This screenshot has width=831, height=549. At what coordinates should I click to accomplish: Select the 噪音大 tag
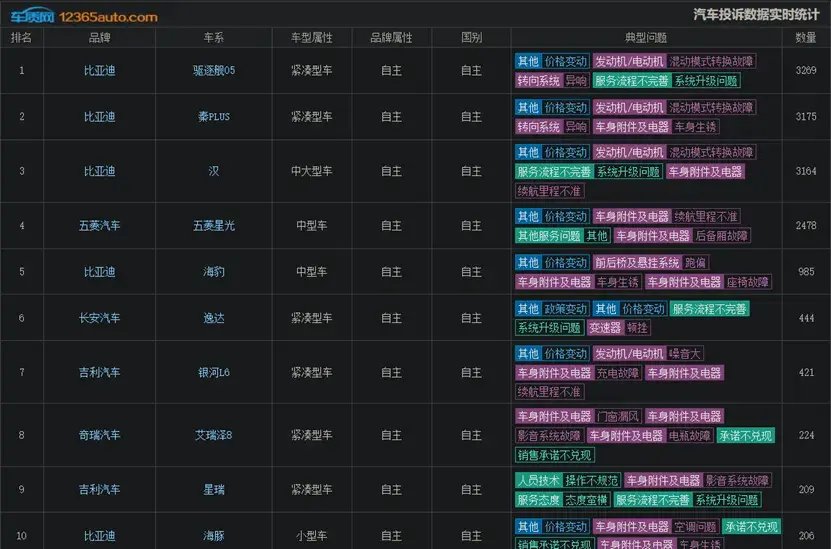(685, 354)
